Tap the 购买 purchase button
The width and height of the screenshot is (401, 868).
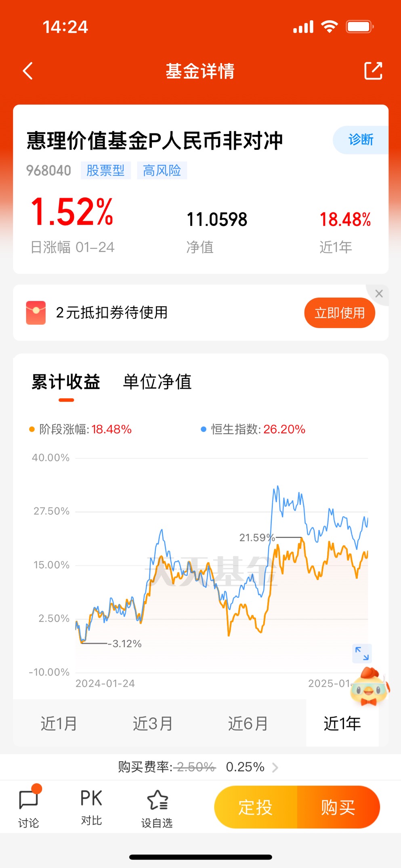[338, 807]
